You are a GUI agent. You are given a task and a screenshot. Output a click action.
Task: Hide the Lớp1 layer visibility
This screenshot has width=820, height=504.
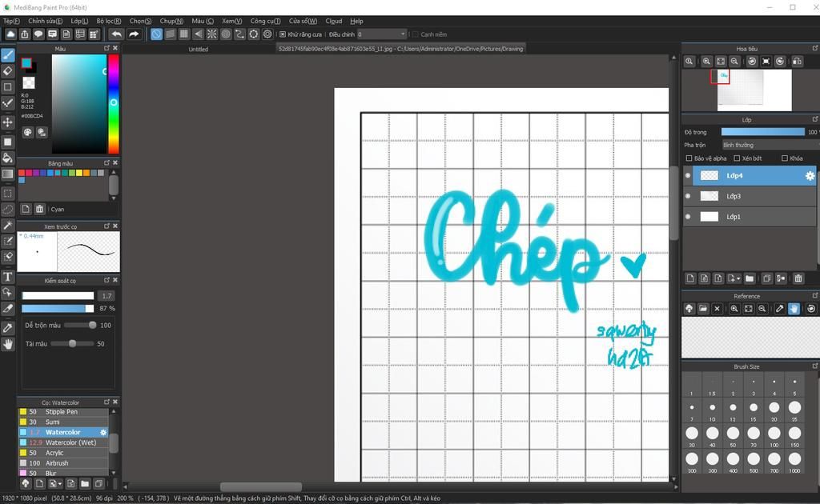point(688,216)
